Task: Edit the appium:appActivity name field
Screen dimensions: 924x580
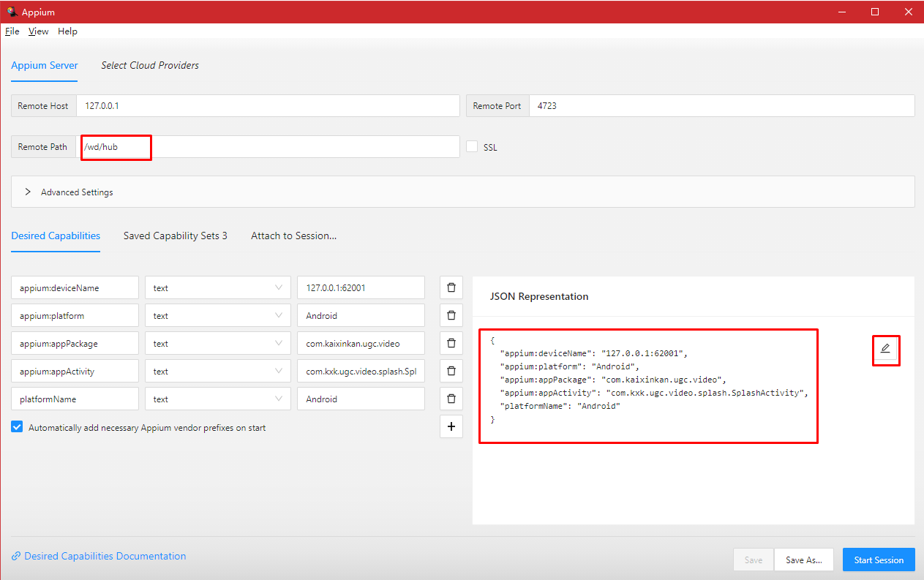Action: (x=75, y=371)
